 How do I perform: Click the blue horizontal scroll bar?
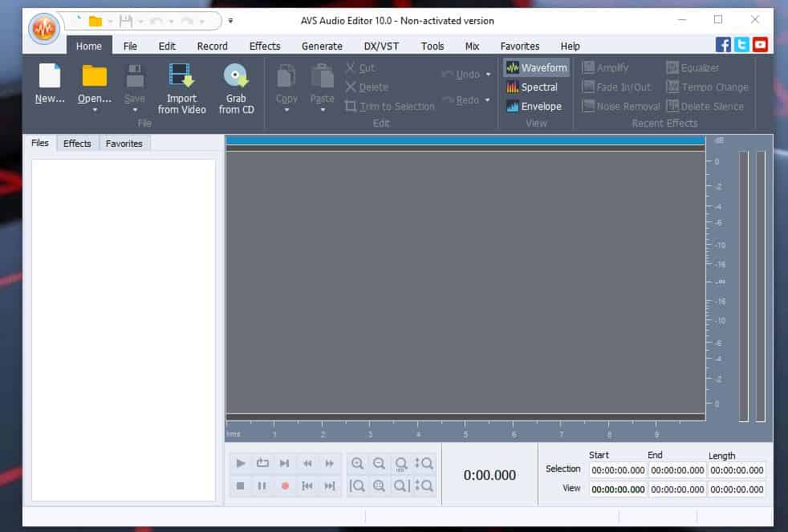465,140
